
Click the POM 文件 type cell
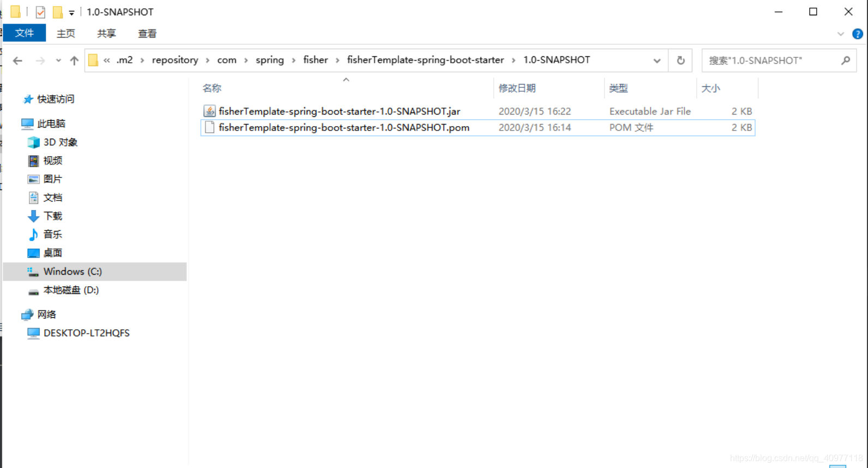[631, 128]
